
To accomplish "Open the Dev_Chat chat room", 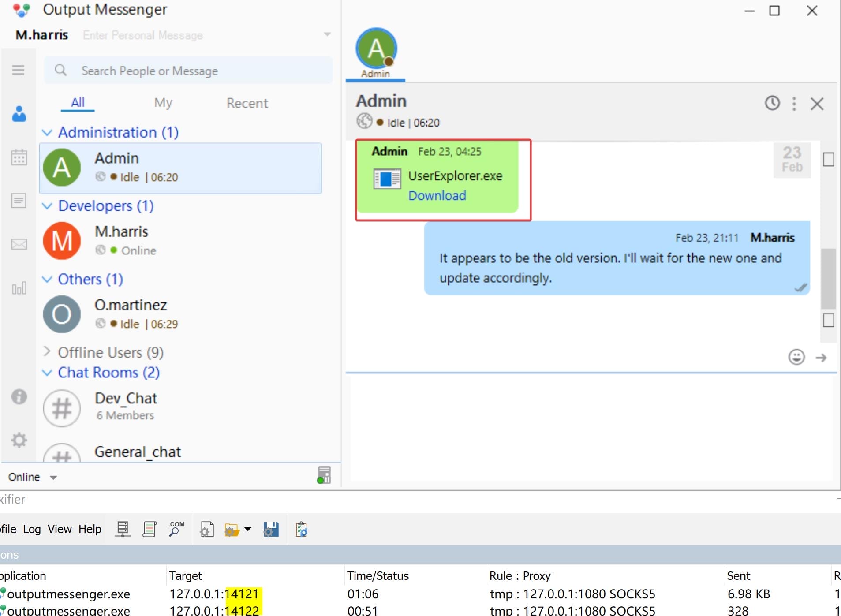I will coord(180,407).
